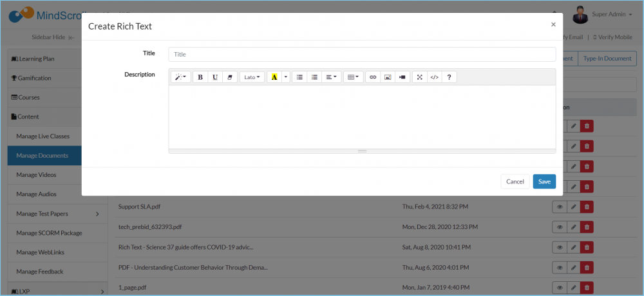Image resolution: width=644 pixels, height=296 pixels.
Task: Click Sidebar Hide toggle
Action: (53, 37)
